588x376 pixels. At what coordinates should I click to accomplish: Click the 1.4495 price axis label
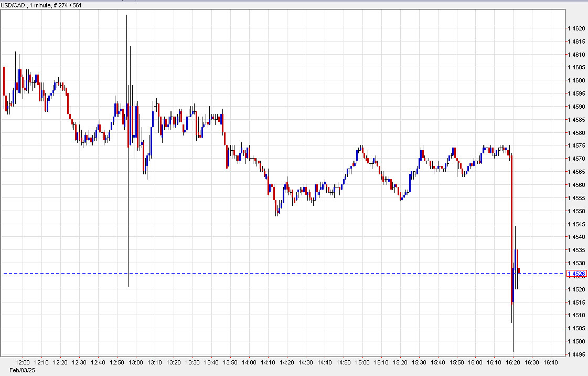pos(576,354)
